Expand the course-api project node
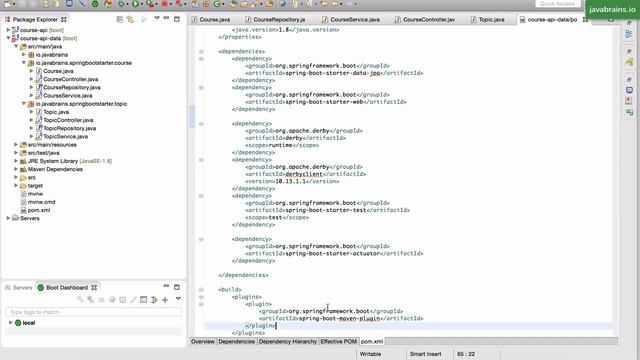The width and height of the screenshot is (640, 360). (x=8, y=30)
